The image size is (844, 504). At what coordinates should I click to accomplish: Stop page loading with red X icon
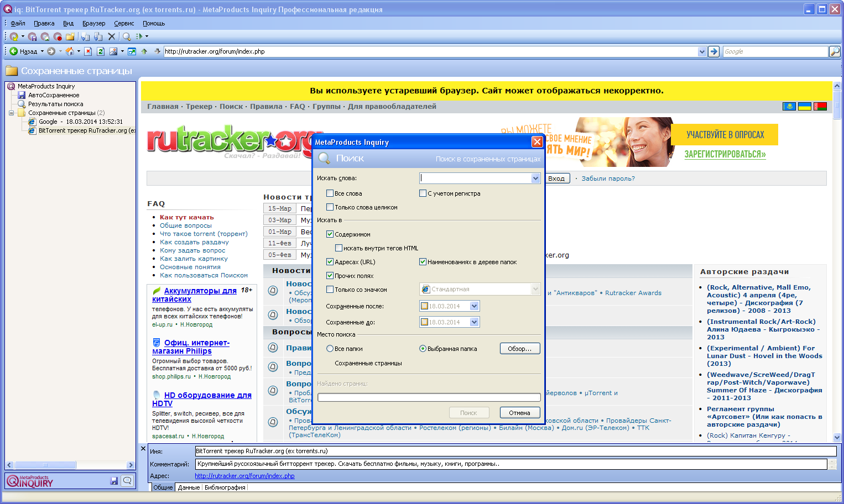tap(88, 51)
